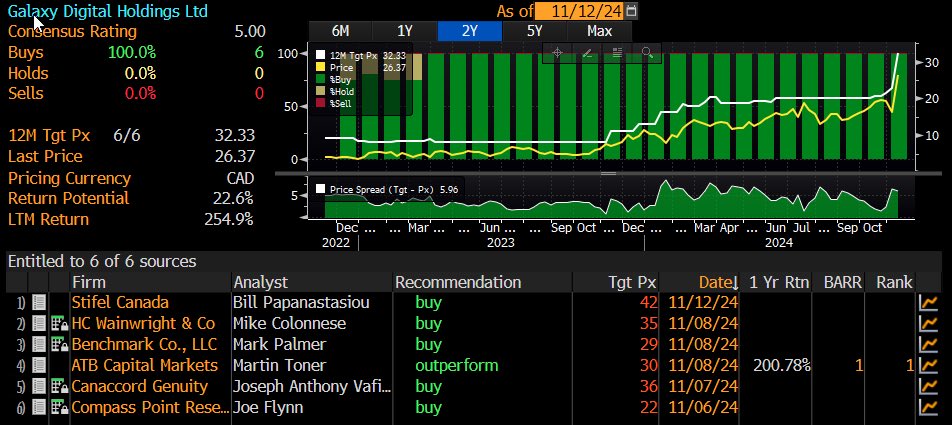Select analyst Mike Colonnese
952x425 pixels.
tap(290, 324)
